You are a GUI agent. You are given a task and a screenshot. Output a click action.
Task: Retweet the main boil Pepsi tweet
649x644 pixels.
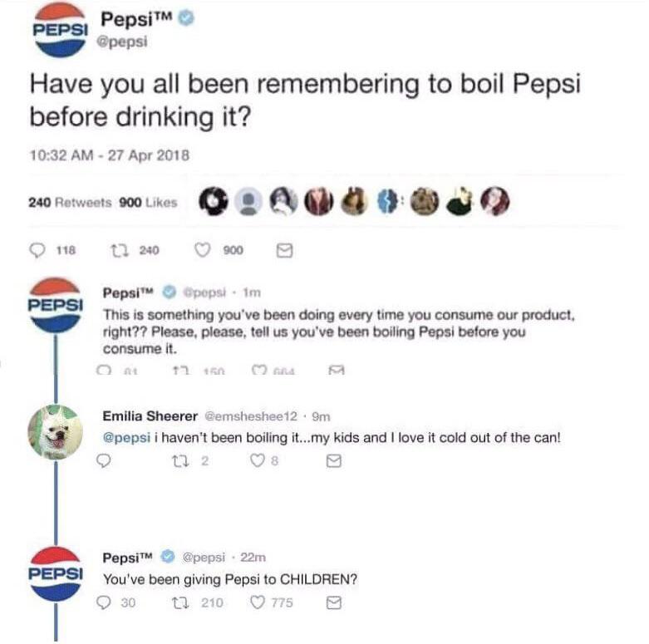tap(118, 248)
